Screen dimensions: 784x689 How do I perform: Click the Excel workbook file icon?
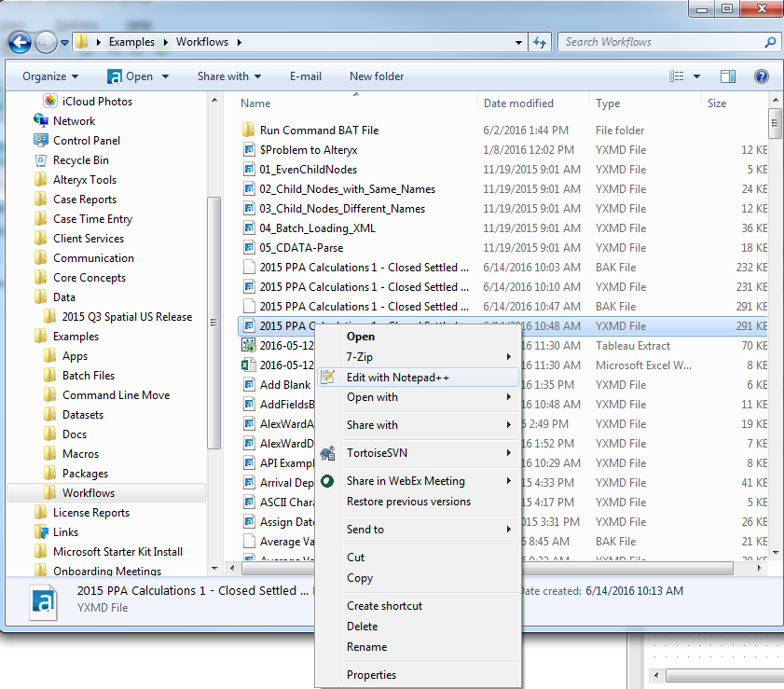tap(249, 365)
